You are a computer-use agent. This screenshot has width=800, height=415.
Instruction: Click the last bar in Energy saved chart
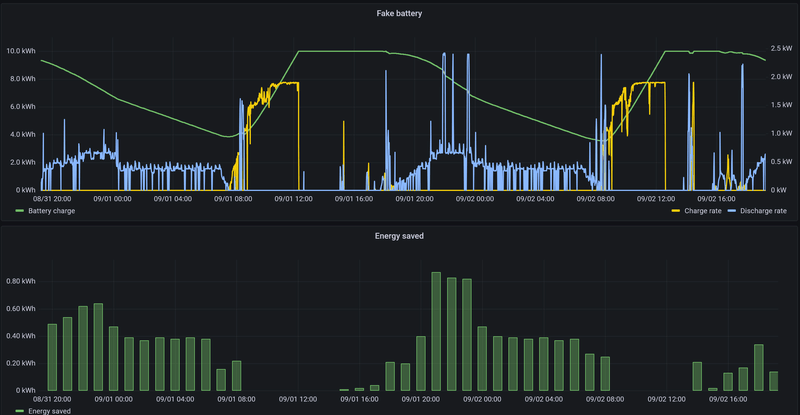click(773, 381)
